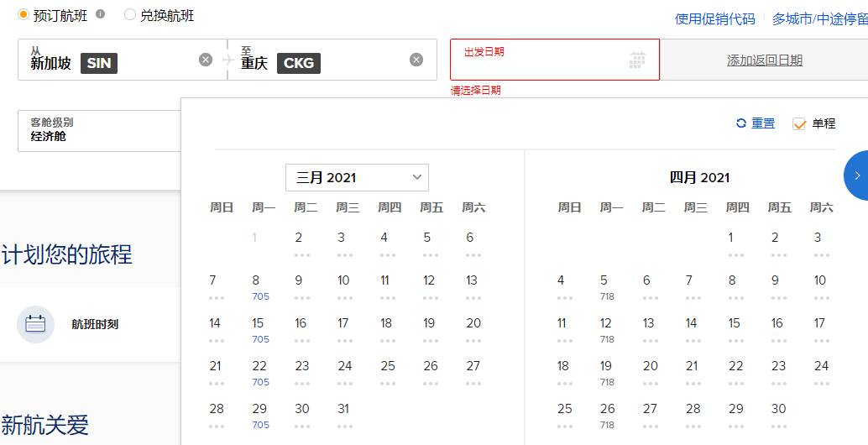Open the 三月 2021 month dropdown
Viewport: 868px width, 445px height.
[x=357, y=178]
